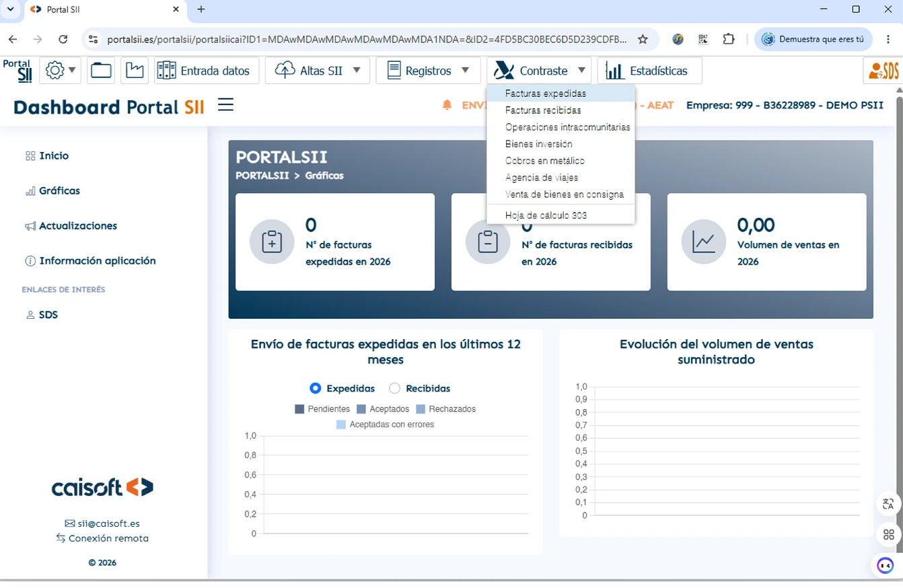Screen dimensions: 903x588
Task: Open Actualizaciones in sidebar
Action: (x=71, y=225)
